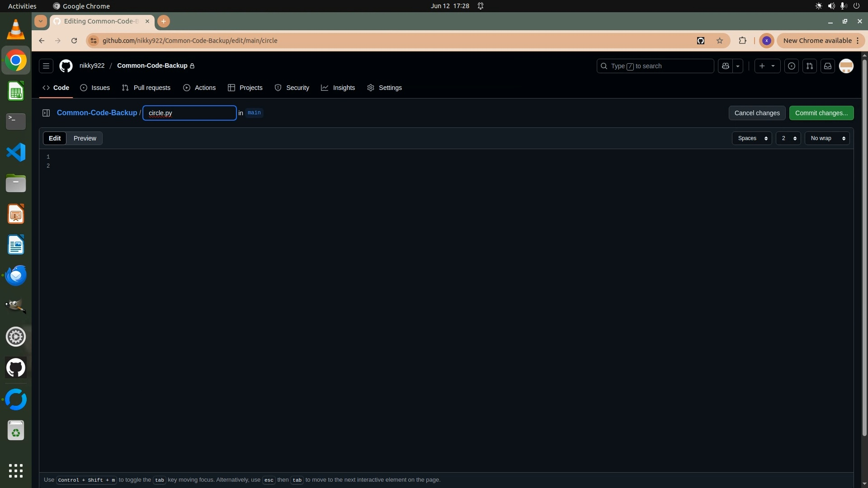Viewport: 868px width, 488px height.
Task: Click the user avatar in the header
Action: pyautogui.click(x=846, y=66)
